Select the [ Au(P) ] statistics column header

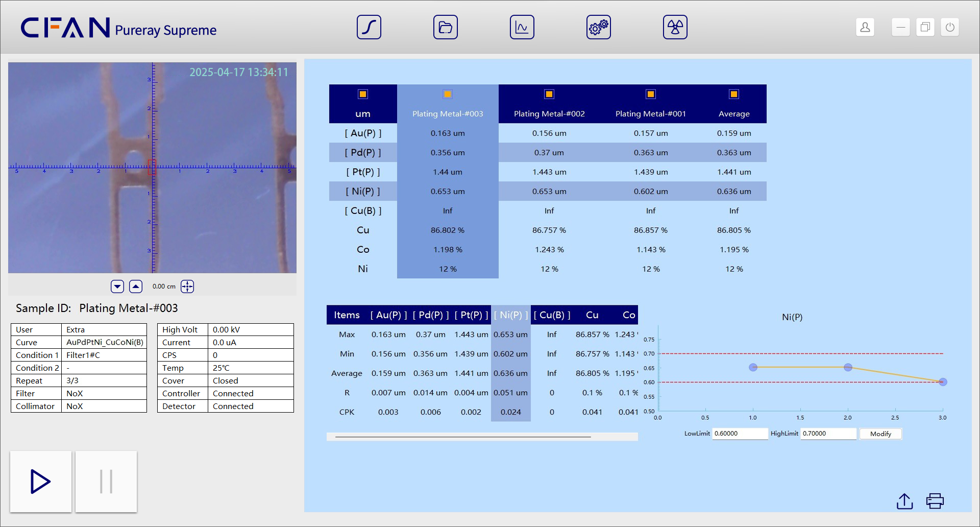(x=388, y=315)
